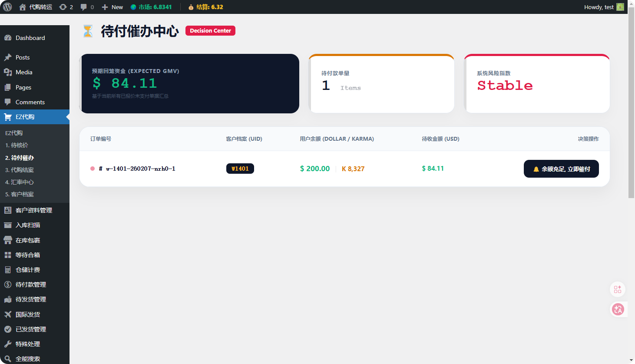Viewport: 635px width, 364px height.
Task: Open 5. 客户档案 submenu item
Action: pyautogui.click(x=19, y=194)
